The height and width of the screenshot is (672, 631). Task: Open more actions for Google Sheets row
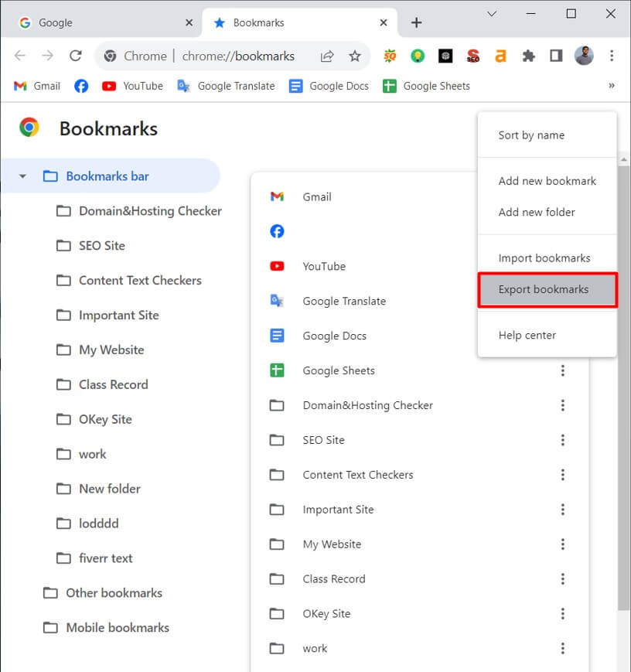(x=562, y=370)
